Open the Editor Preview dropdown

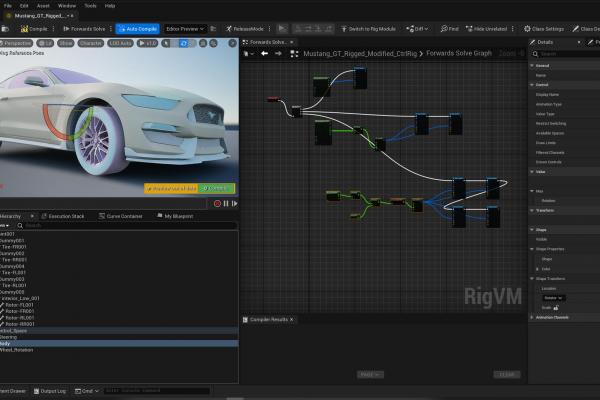click(185, 29)
